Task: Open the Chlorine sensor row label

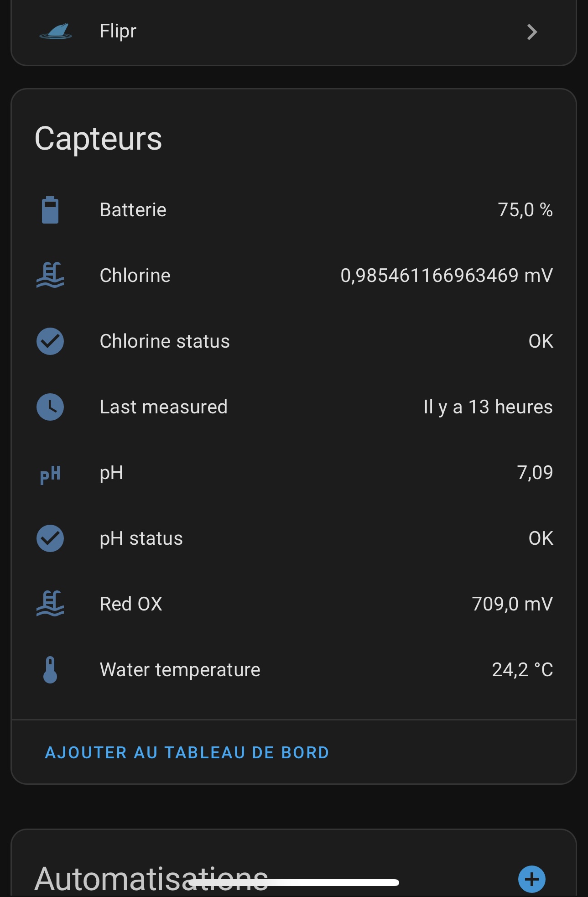Action: (x=135, y=276)
